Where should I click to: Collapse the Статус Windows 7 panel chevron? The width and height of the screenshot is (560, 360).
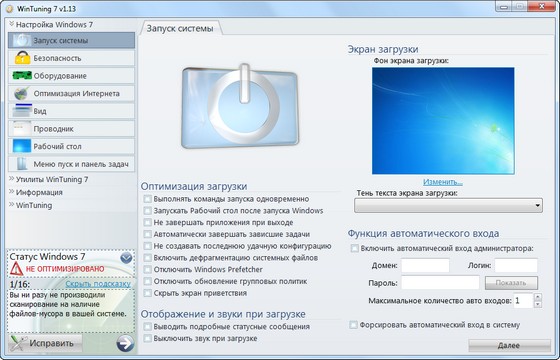coord(126,258)
